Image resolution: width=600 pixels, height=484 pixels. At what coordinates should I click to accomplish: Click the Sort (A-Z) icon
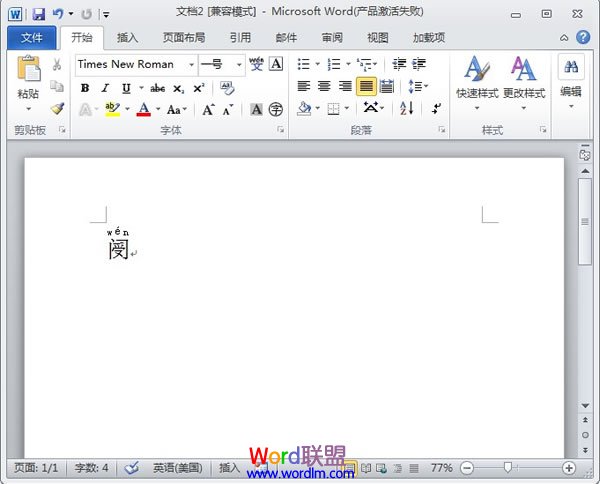pos(407,109)
